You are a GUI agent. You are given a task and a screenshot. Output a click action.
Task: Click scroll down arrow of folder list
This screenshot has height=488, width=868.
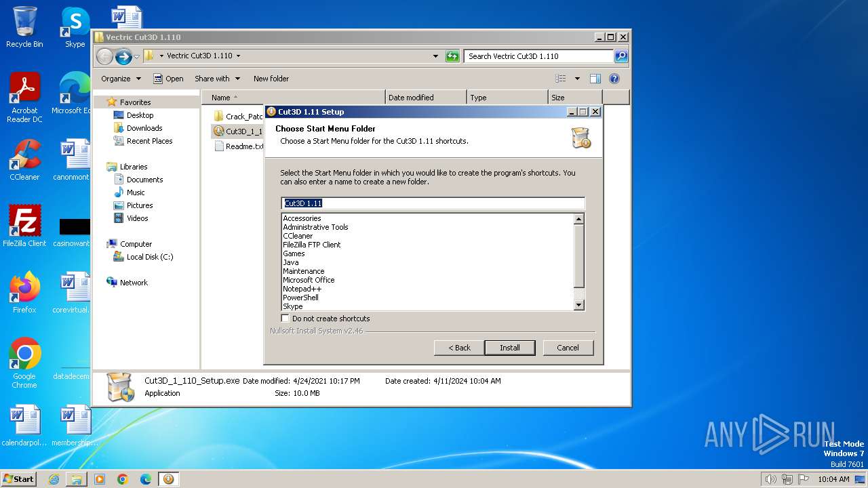pyautogui.click(x=578, y=306)
